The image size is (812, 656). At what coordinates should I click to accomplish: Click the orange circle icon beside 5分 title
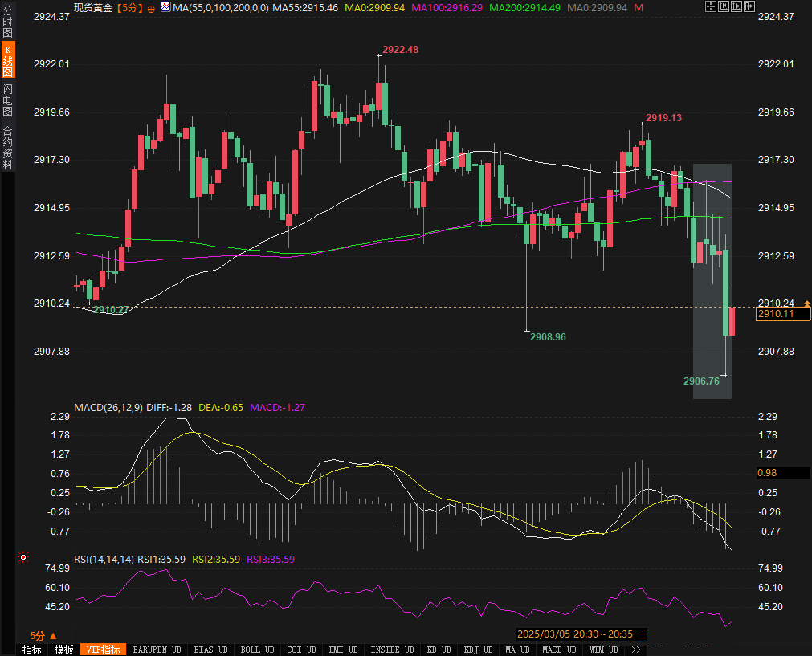[151, 7]
